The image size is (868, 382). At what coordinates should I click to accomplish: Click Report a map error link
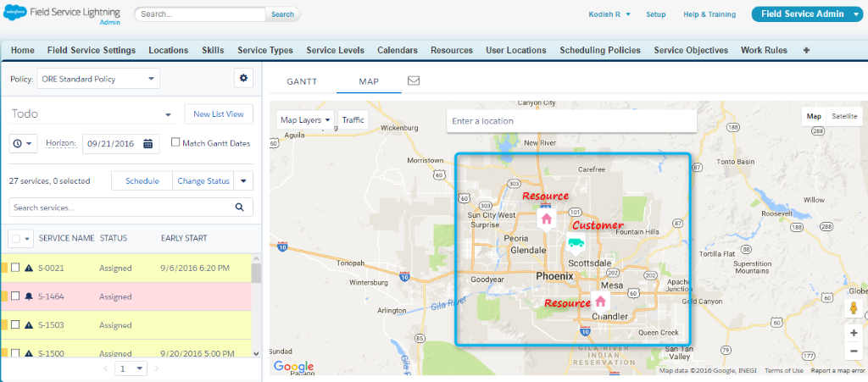point(837,370)
